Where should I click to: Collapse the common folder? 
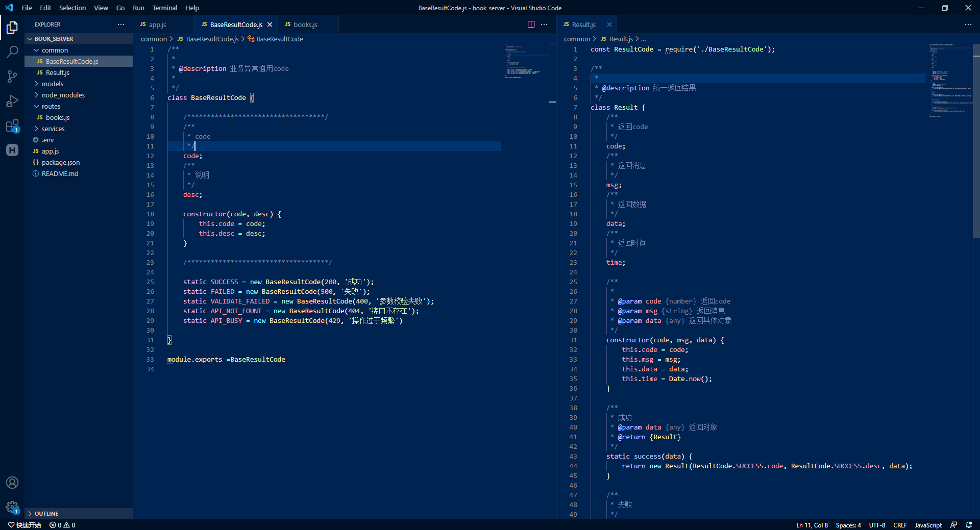pos(79,50)
